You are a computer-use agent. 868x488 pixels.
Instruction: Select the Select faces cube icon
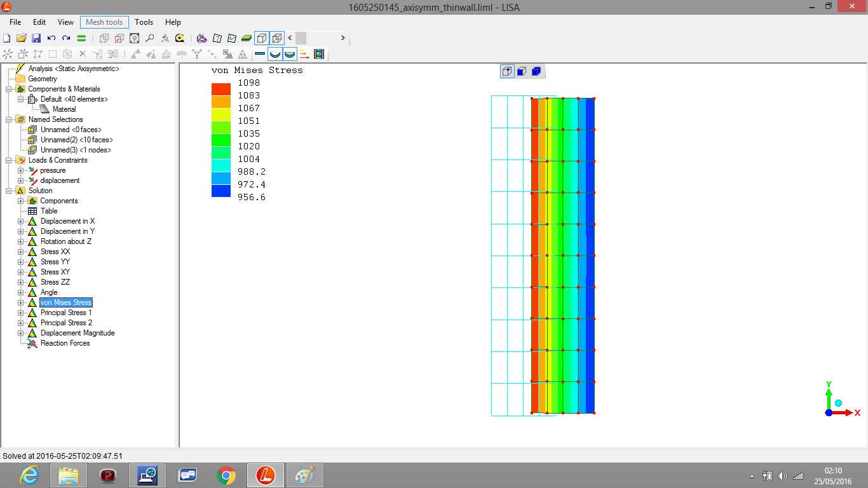coord(521,71)
